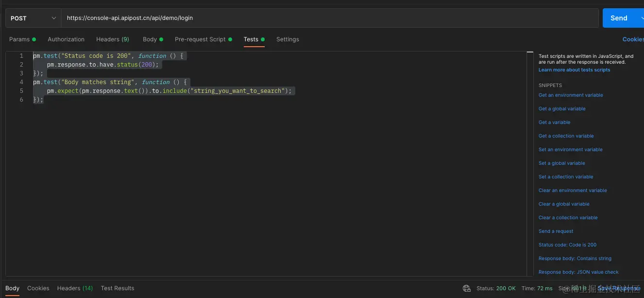This screenshot has width=644, height=298.
Task: Click the line with pm.response.to.have.status(200)
Action: (x=103, y=65)
